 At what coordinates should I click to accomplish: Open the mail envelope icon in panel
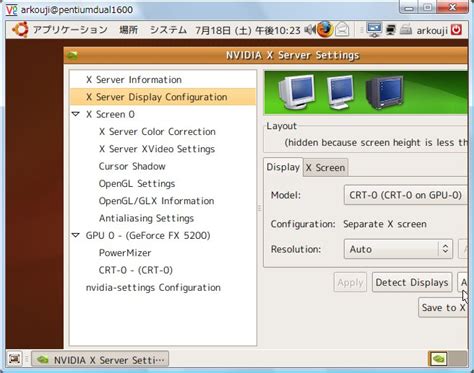tap(342, 30)
